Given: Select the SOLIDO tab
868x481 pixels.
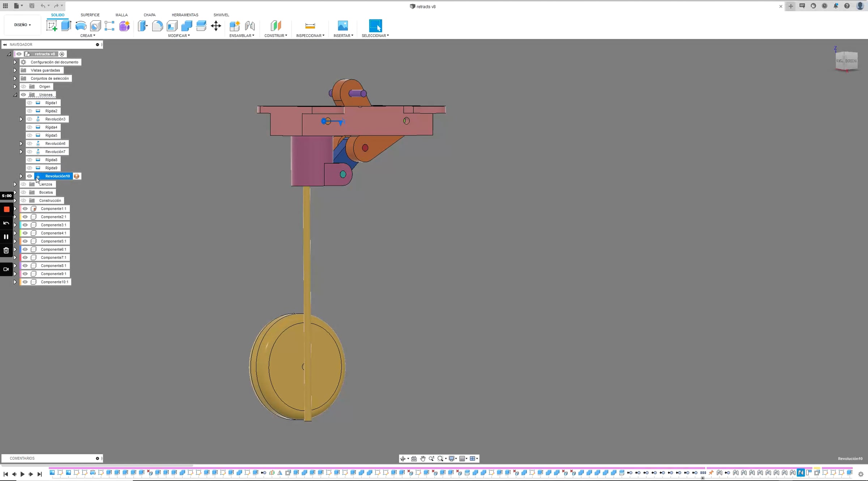Looking at the screenshot, I should coord(58,15).
